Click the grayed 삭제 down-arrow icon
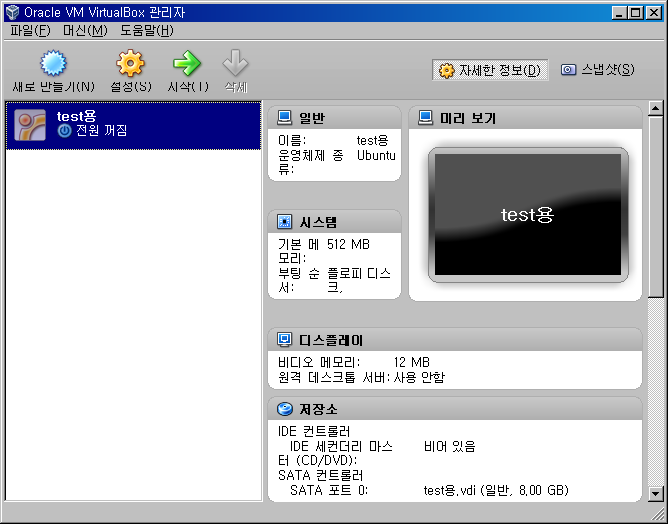The width and height of the screenshot is (668, 524). [x=235, y=63]
